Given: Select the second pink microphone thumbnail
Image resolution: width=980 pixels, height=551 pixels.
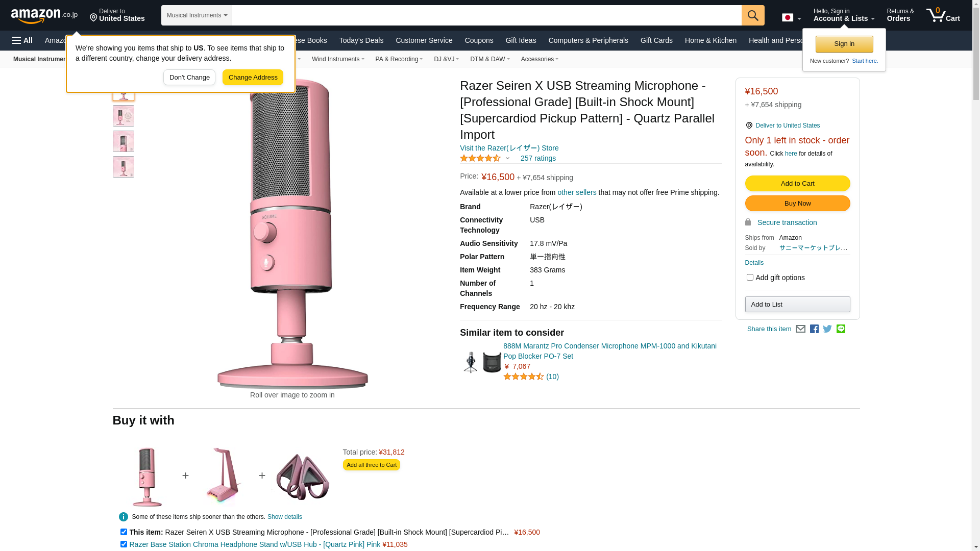Looking at the screenshot, I should click(124, 116).
